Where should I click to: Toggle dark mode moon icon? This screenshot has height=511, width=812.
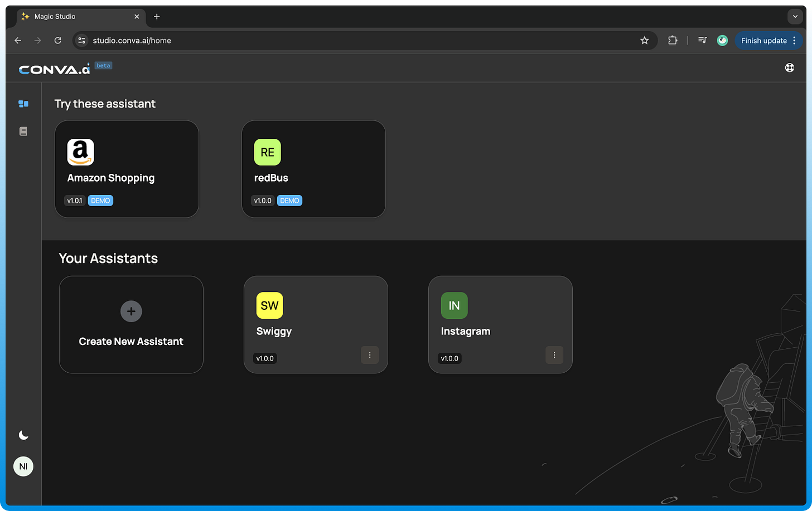[x=23, y=435]
